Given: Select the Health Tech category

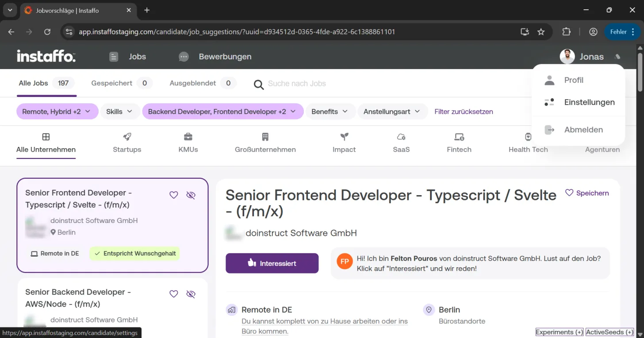Looking at the screenshot, I should coord(528,143).
